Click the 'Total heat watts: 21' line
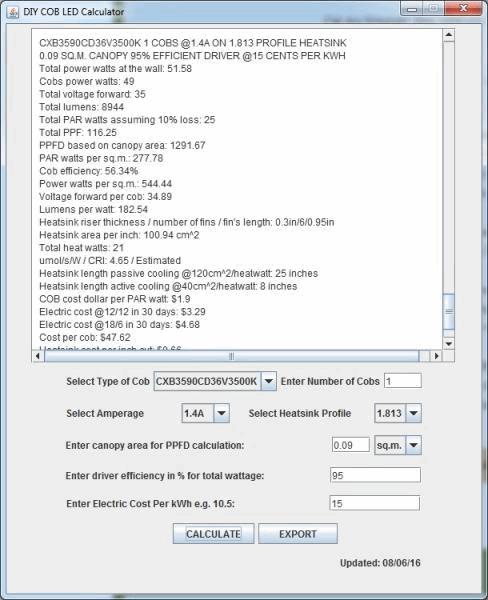Viewport: 488px width, 600px height. click(x=82, y=248)
